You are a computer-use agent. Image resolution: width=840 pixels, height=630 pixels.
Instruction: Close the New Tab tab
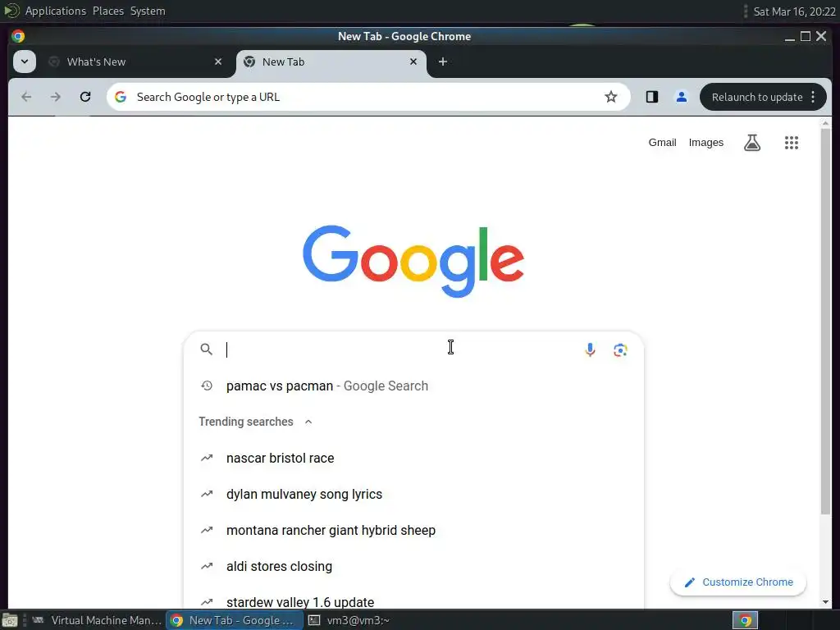[413, 62]
